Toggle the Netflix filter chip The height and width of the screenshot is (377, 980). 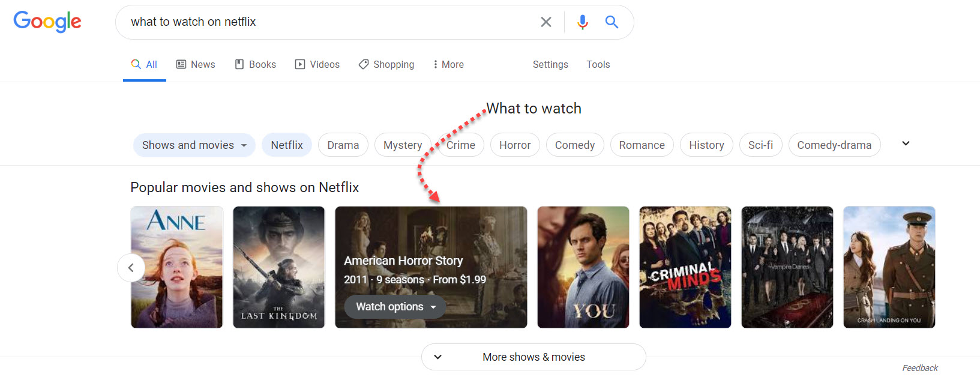coord(287,145)
